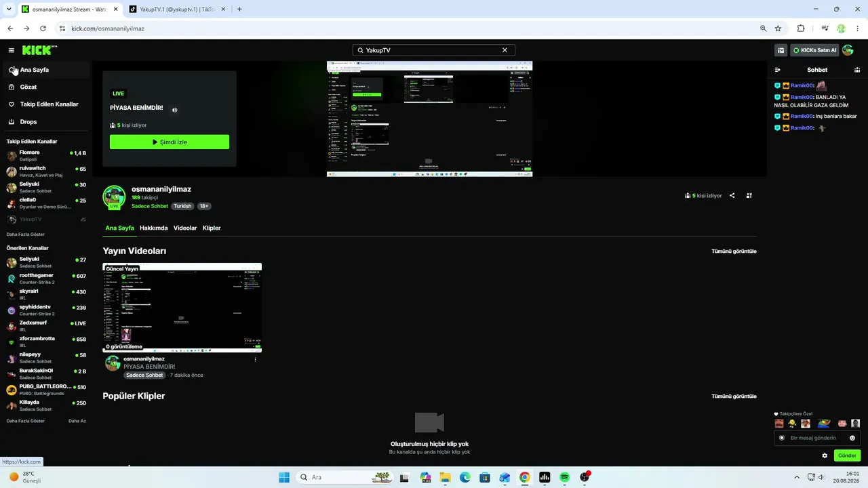
Task: Click the Sadece Sohbet tag under the video
Action: 144,375
